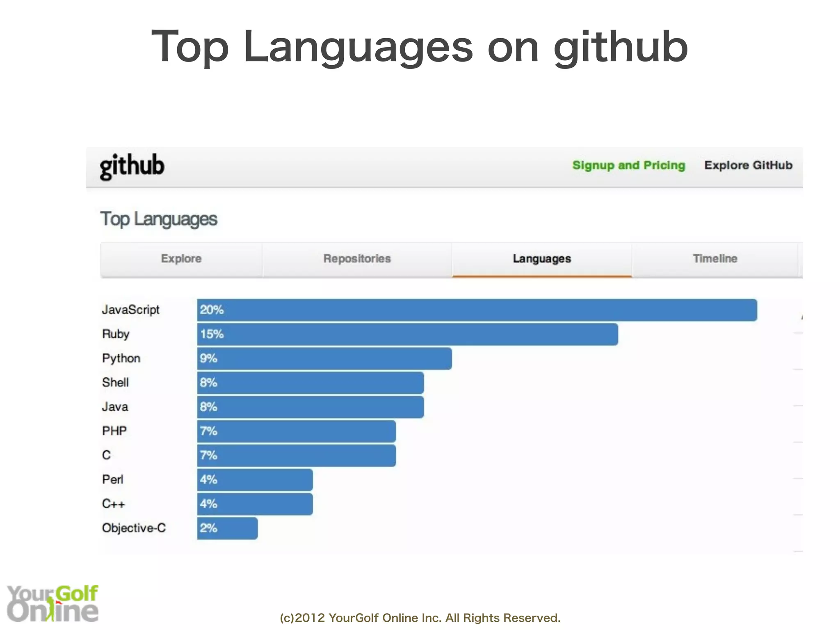
Task: Switch to the Timeline tab
Action: 715,259
